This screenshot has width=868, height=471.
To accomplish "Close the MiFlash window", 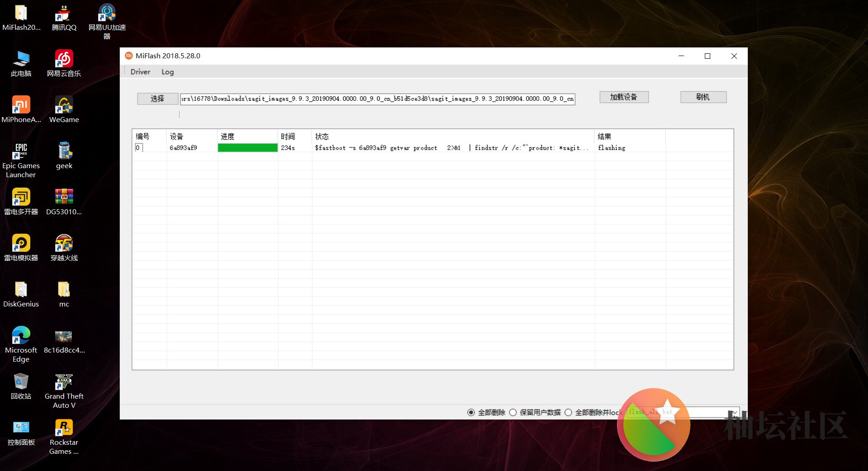I will [x=734, y=56].
